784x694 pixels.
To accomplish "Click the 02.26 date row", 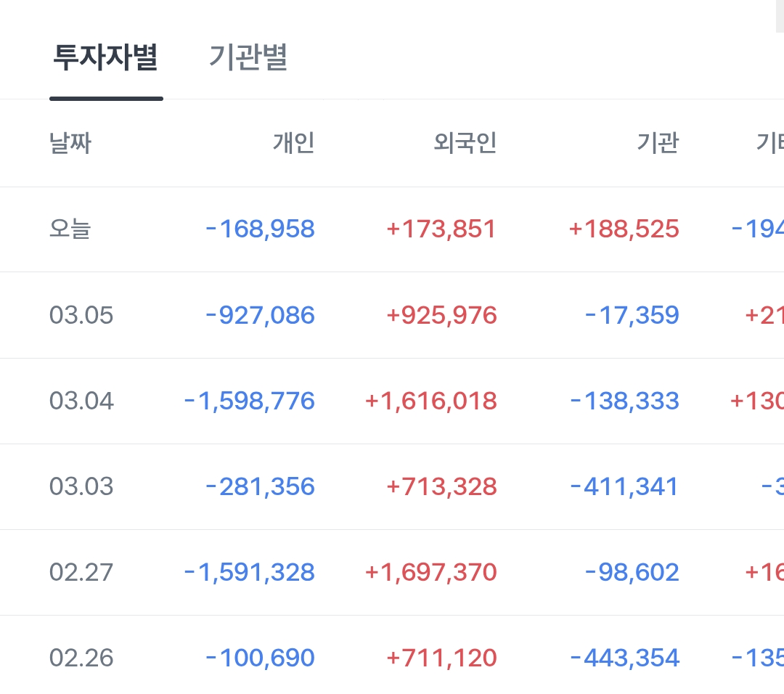I will pos(81,658).
